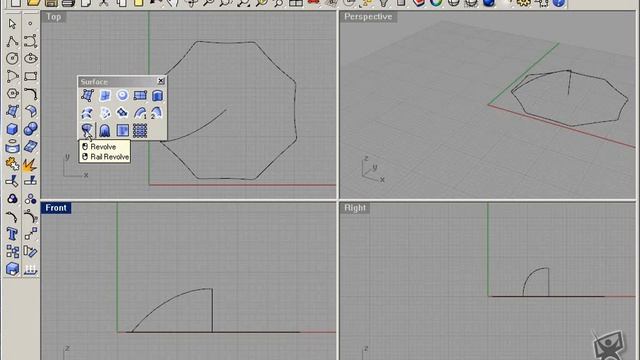Click the Ungroup objects icon
Screen dimensions: 640x360
(30, 199)
